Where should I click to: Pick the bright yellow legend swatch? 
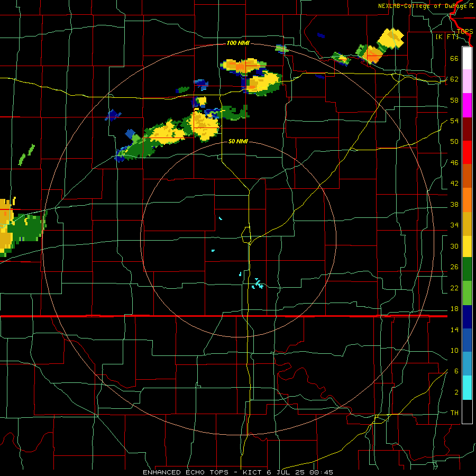(467, 246)
